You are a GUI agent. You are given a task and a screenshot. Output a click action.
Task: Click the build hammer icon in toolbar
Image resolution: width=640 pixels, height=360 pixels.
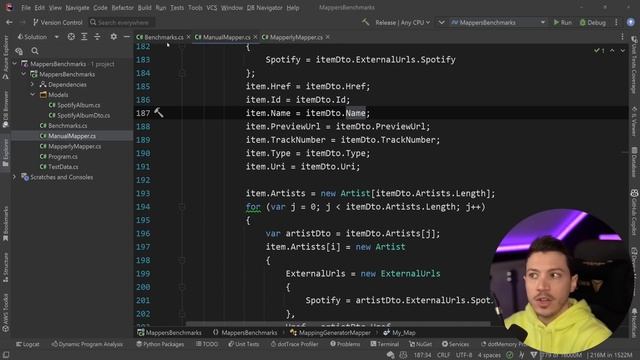[365, 22]
